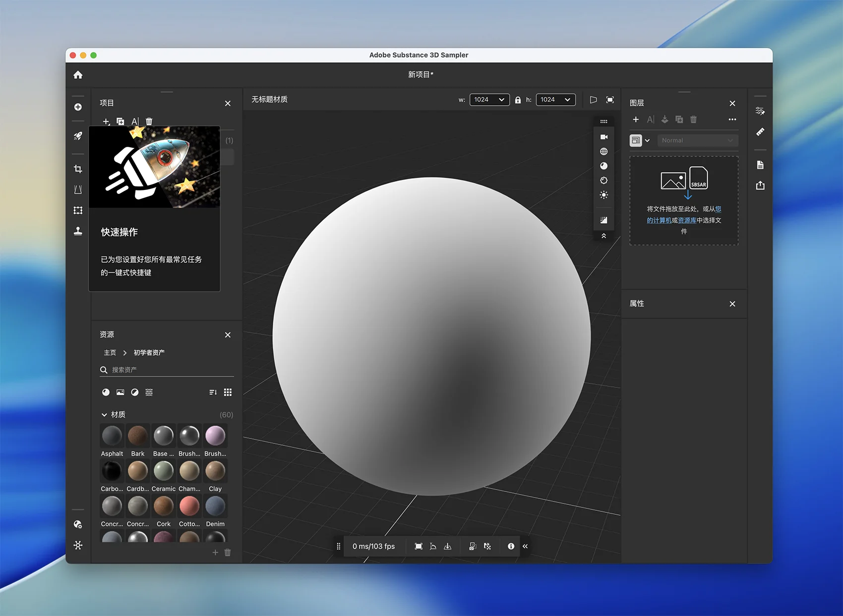The height and width of the screenshot is (616, 843).
Task: Add a new layer with plus icon
Action: pyautogui.click(x=636, y=120)
